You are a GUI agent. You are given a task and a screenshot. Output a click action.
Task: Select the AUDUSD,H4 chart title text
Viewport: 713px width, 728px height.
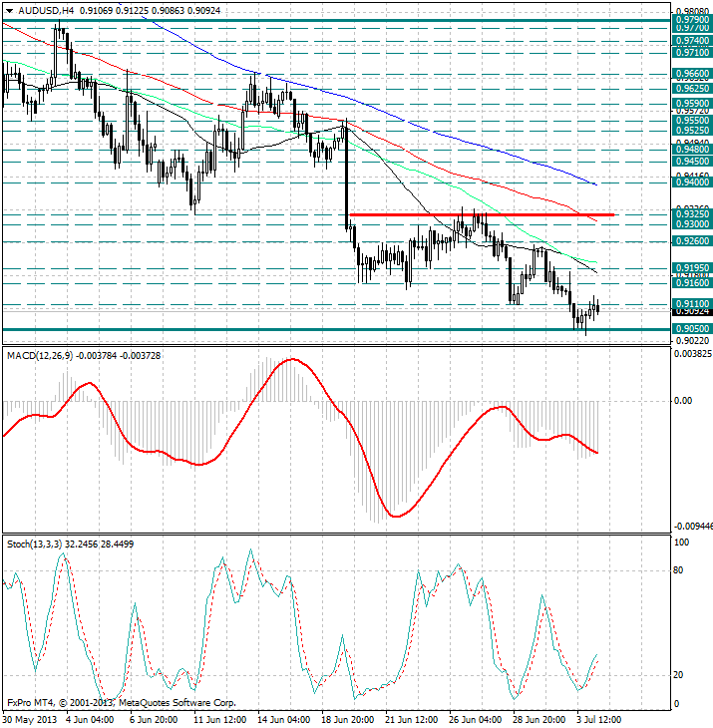(46, 10)
